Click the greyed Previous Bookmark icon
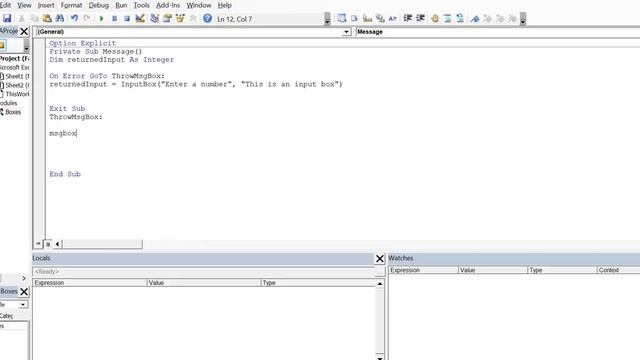This screenshot has height=360, width=640. point(500,18)
